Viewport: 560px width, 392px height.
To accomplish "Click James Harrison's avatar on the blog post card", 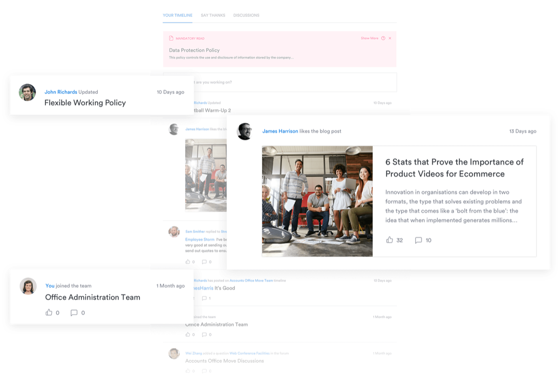I will (245, 131).
